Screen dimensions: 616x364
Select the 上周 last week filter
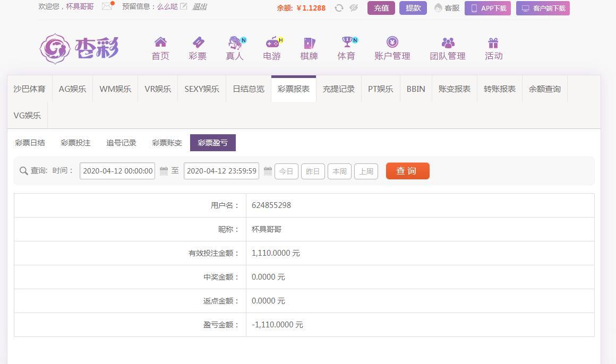click(x=366, y=171)
